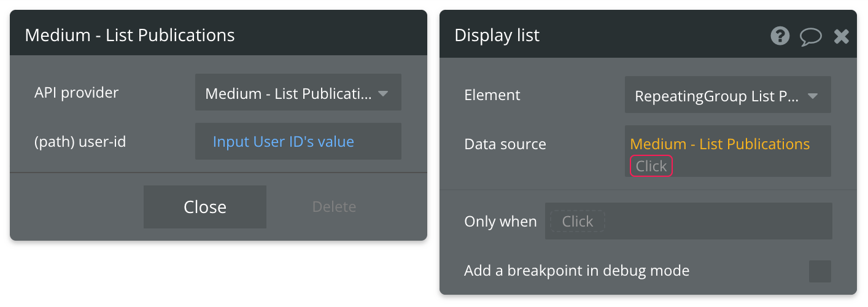Open the API provider dropdown

(298, 93)
